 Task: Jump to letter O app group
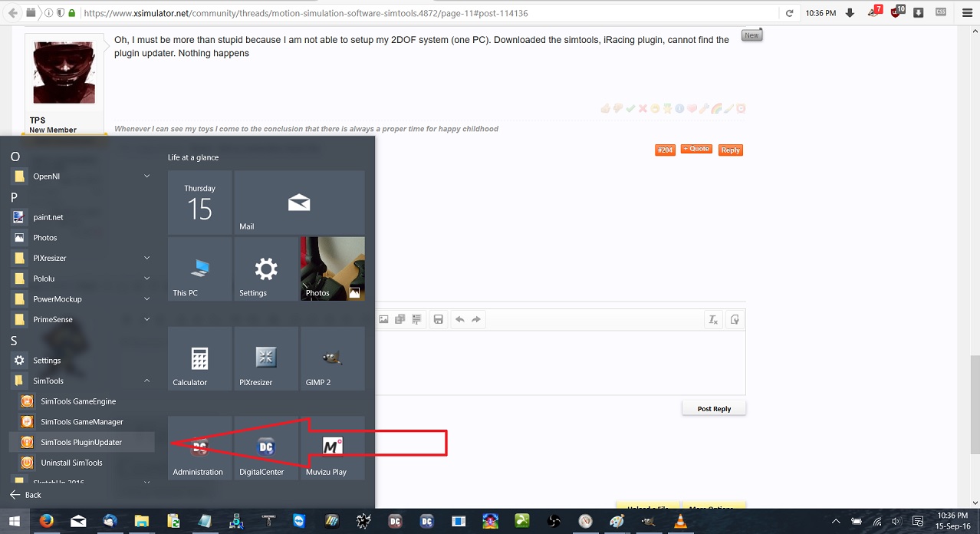pos(15,157)
